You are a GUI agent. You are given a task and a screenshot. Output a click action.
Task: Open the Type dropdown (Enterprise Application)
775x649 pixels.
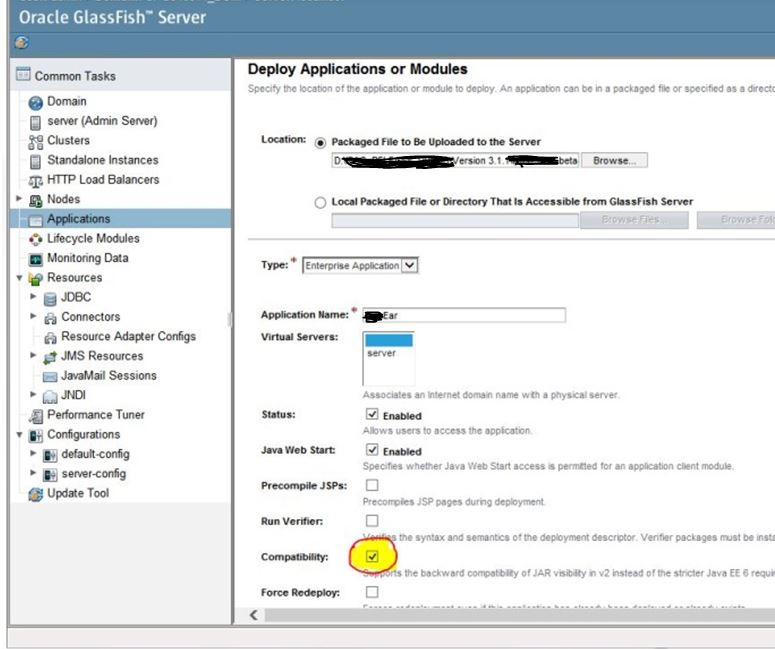click(360, 265)
